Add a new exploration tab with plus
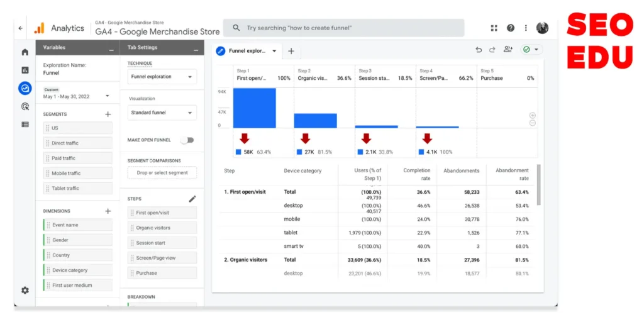644x322 pixels. tap(291, 51)
